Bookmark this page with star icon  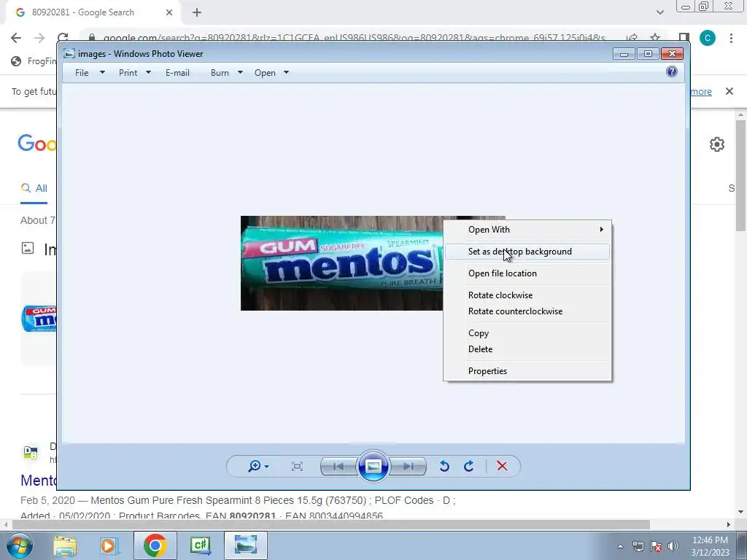[x=656, y=37]
